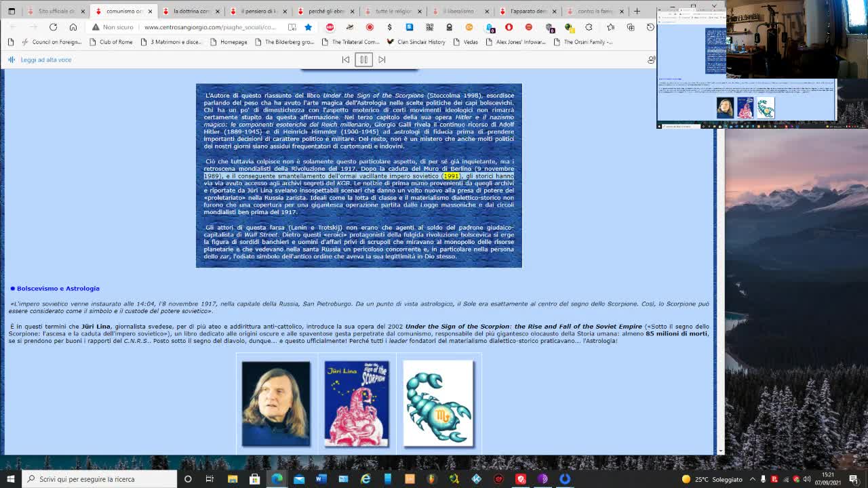868x488 pixels.
Task: Open the red Opera-style O extension
Action: click(509, 27)
